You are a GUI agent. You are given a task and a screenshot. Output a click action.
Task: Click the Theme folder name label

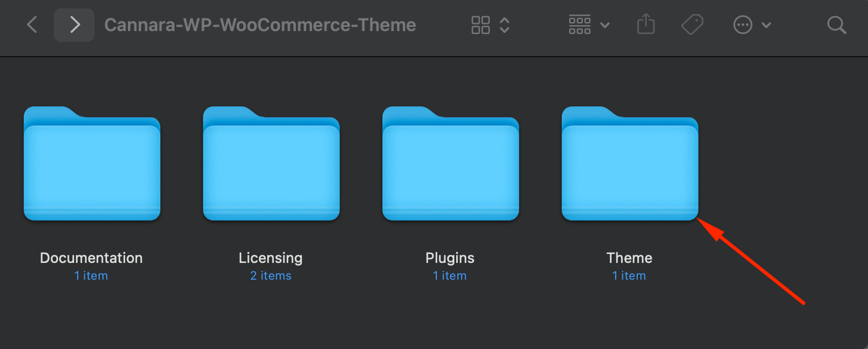(629, 258)
